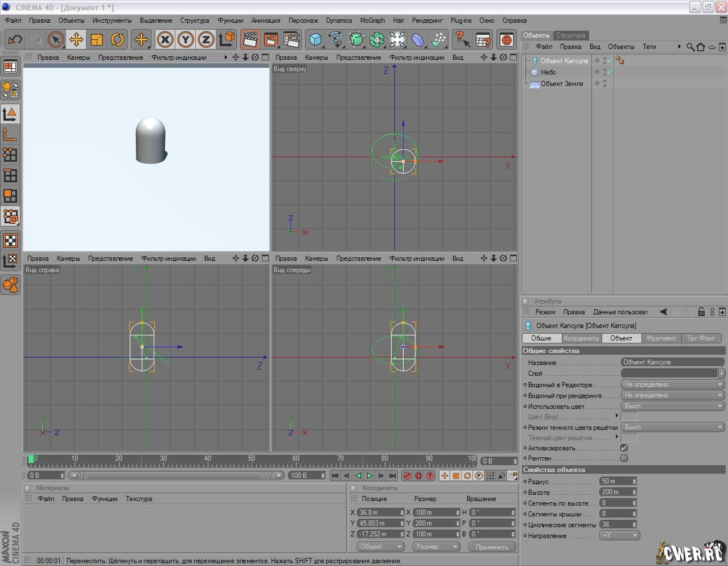Open the Видимый в Редакторе dropdown

coord(672,384)
